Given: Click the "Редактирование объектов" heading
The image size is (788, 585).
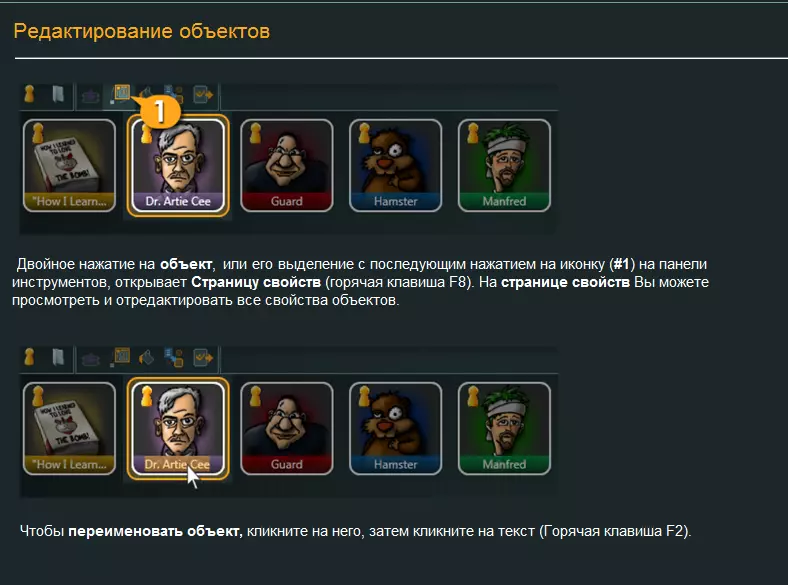Looking at the screenshot, I should [x=142, y=31].
